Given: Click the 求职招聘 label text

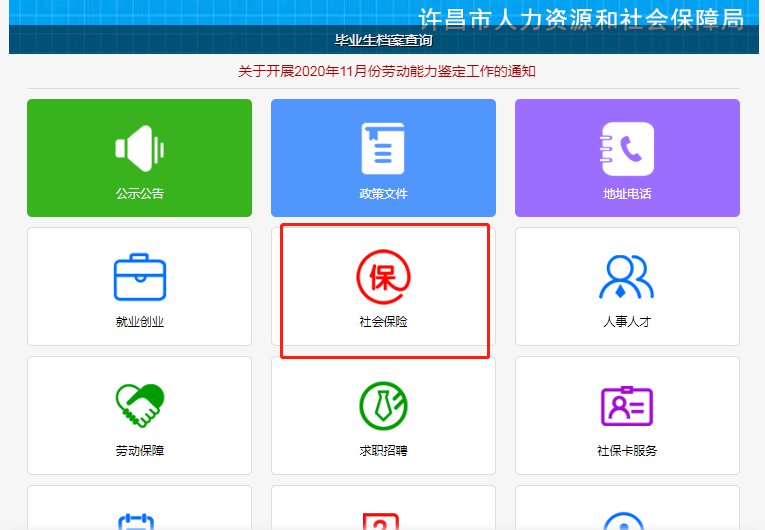Looking at the screenshot, I should pos(383,450).
